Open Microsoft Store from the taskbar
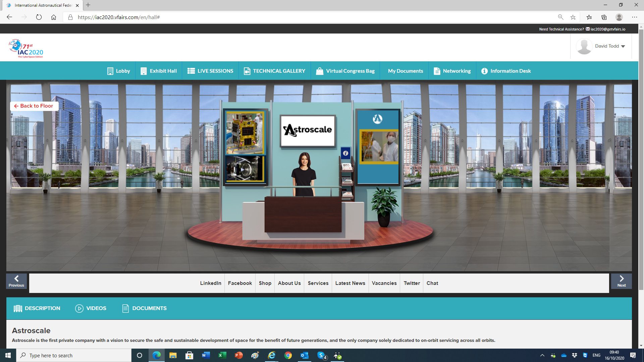This screenshot has width=644, height=362. tap(189, 355)
